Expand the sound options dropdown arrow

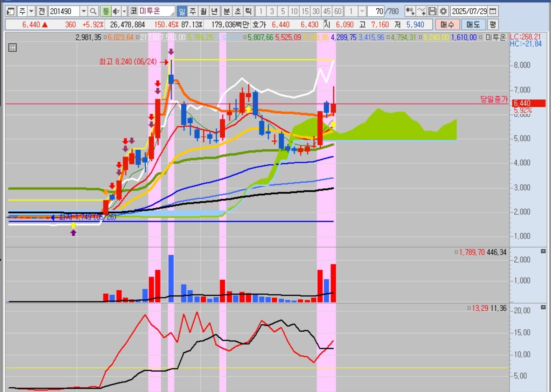(124, 11)
